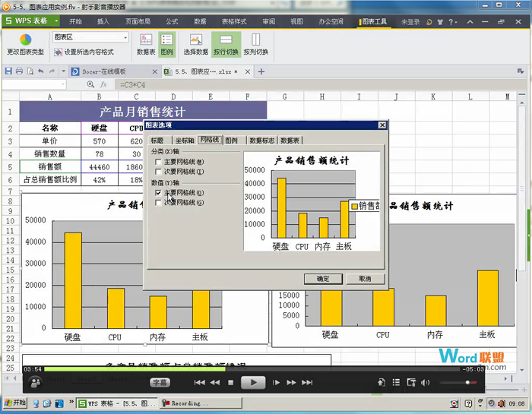Click the undo arrow icon
This screenshot has width=532, height=414.
tap(41, 71)
